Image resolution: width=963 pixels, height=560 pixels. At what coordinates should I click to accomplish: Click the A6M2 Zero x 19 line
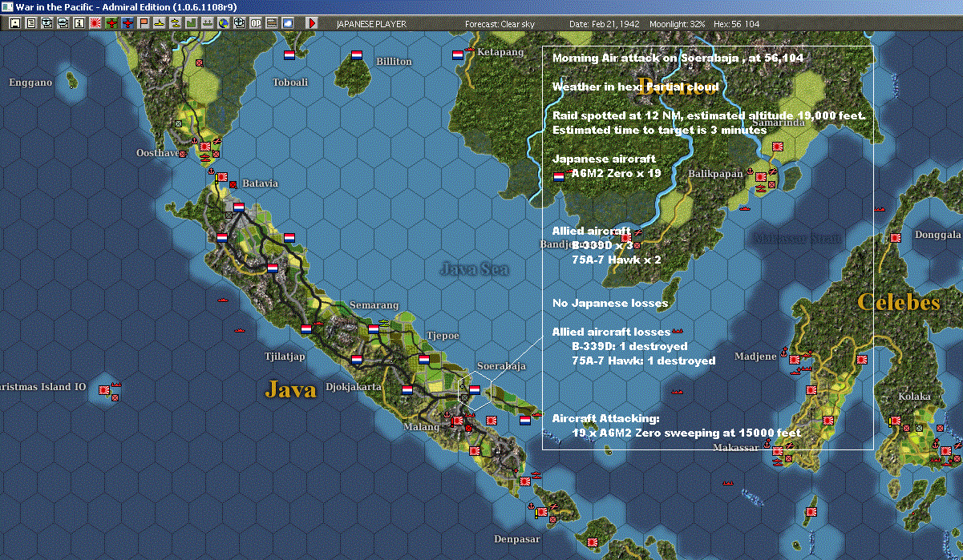616,173
